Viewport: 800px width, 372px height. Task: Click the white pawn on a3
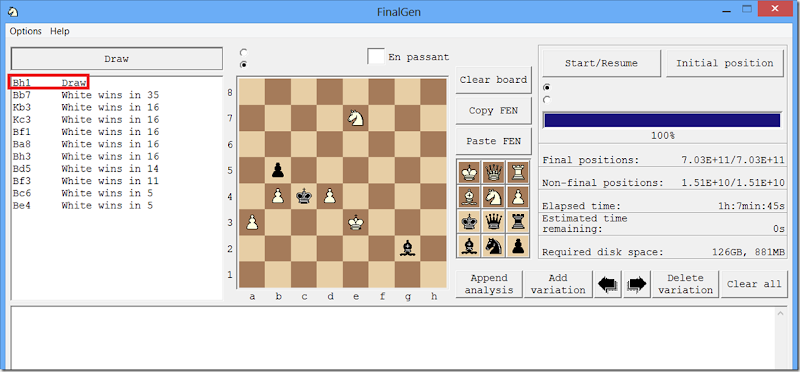tap(252, 222)
